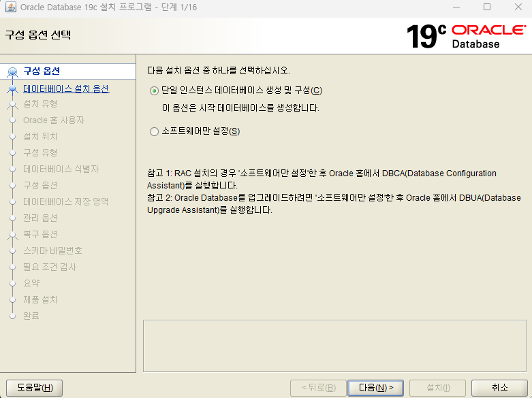The height and width of the screenshot is (398, 532).
Task: Click the 제품 설치 step
Action: coord(40,299)
